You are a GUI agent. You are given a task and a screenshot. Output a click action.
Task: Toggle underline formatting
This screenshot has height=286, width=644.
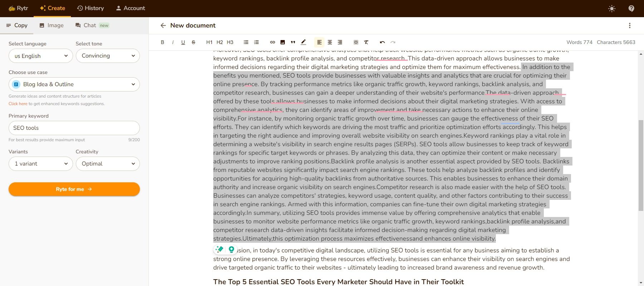[x=183, y=42]
